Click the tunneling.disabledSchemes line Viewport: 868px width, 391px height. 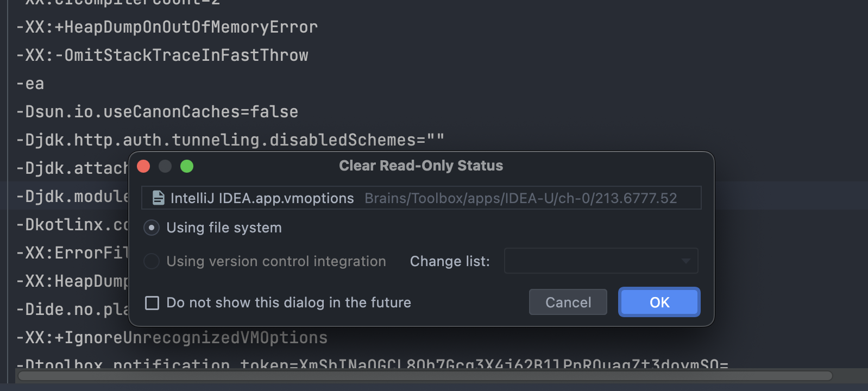pos(230,140)
